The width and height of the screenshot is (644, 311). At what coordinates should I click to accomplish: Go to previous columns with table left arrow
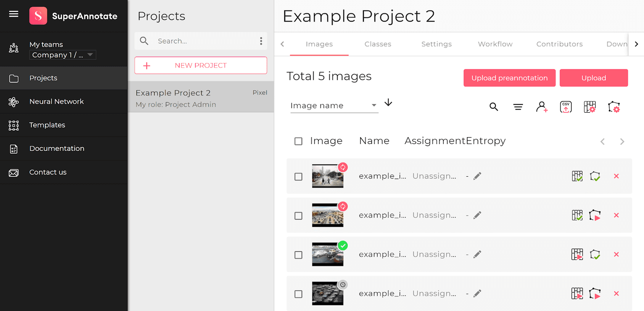coord(603,142)
